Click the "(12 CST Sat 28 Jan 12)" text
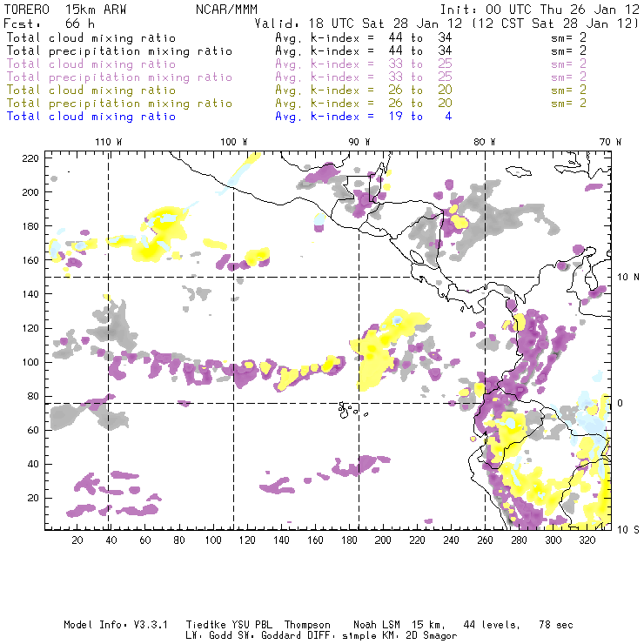 tap(555, 23)
